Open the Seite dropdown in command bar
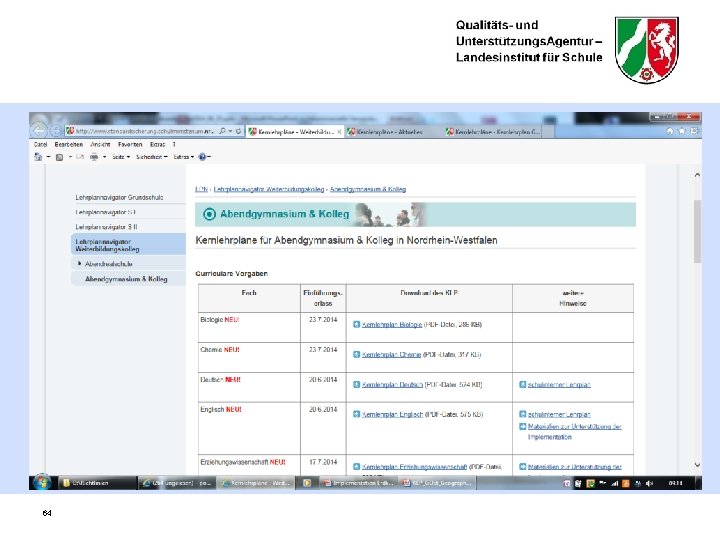Viewport: 720px width, 540px height. pyautogui.click(x=121, y=157)
